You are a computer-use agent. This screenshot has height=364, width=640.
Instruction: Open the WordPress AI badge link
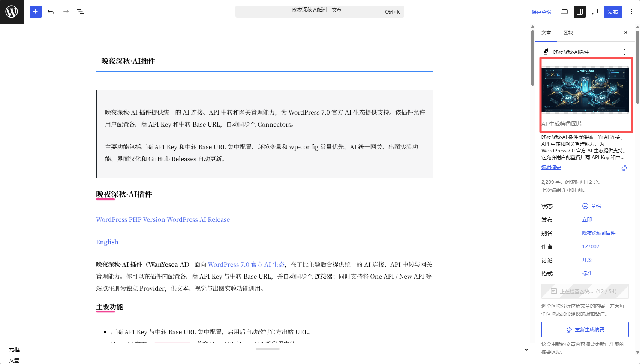coord(186,219)
